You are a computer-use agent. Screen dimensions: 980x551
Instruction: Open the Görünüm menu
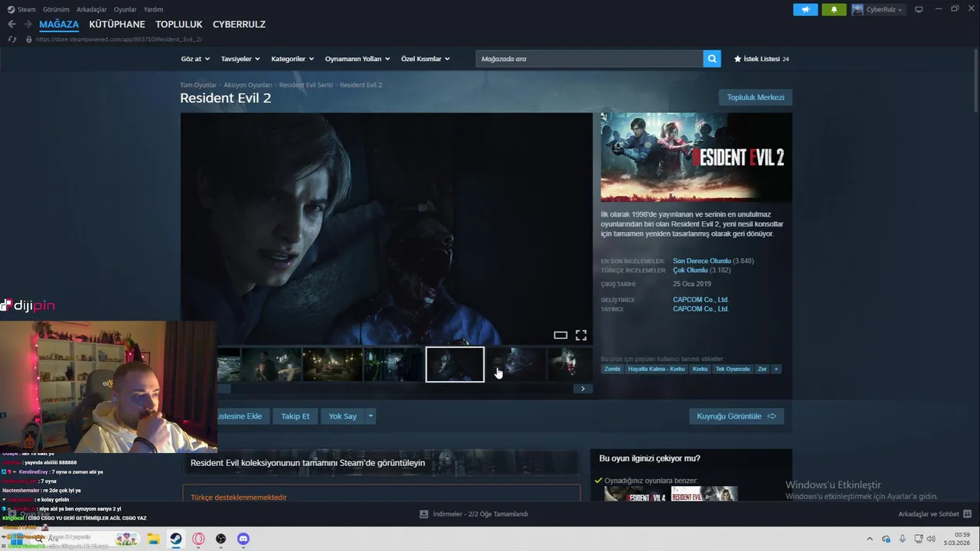point(56,9)
